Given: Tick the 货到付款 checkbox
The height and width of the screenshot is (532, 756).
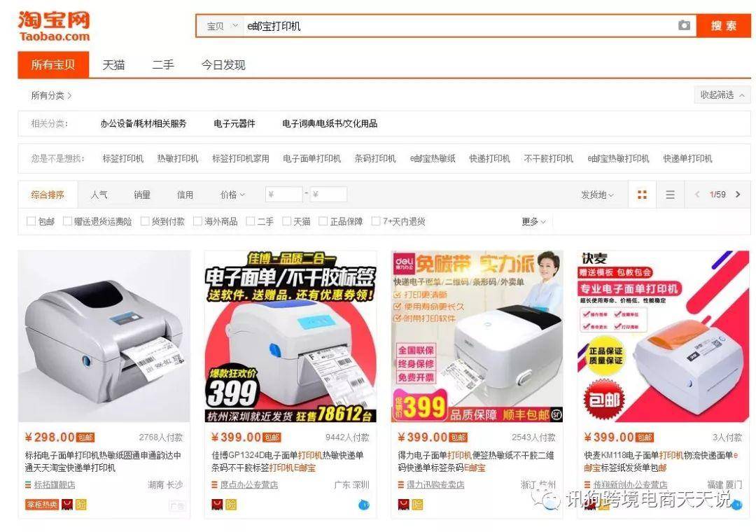Looking at the screenshot, I should click(145, 221).
